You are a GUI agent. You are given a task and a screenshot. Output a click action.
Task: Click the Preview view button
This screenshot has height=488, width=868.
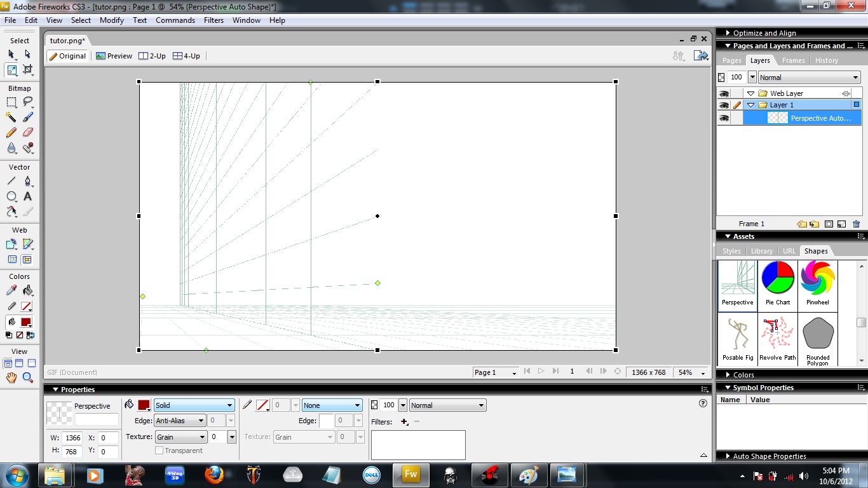coord(114,55)
